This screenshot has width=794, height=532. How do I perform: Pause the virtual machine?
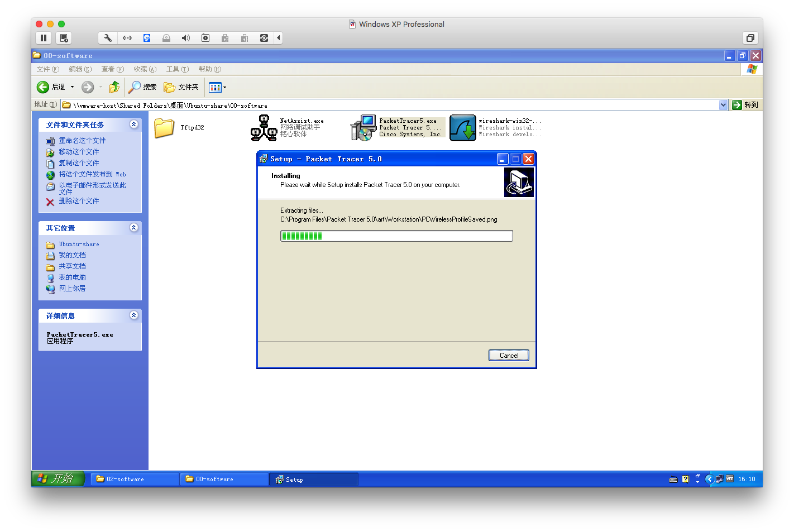coord(44,38)
